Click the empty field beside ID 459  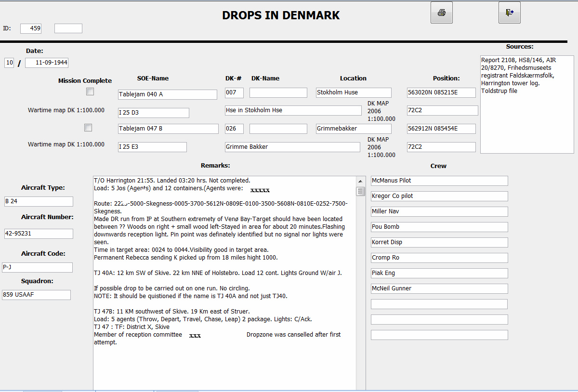(x=68, y=28)
